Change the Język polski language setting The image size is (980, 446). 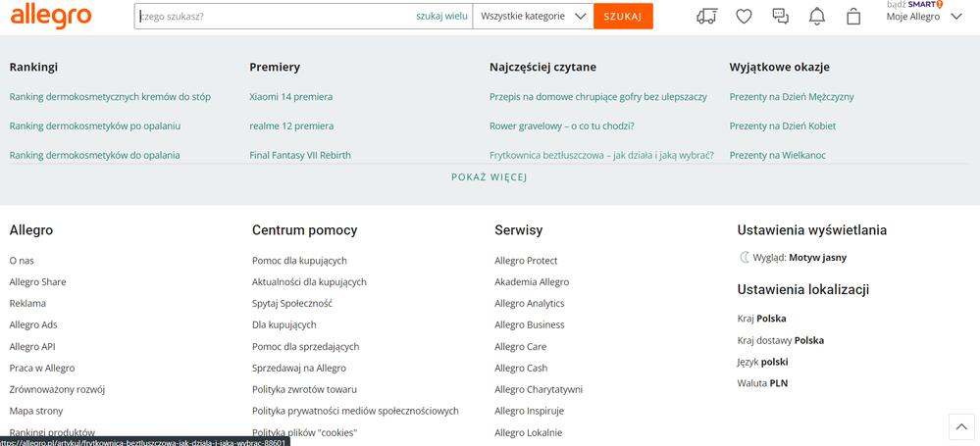tap(762, 362)
